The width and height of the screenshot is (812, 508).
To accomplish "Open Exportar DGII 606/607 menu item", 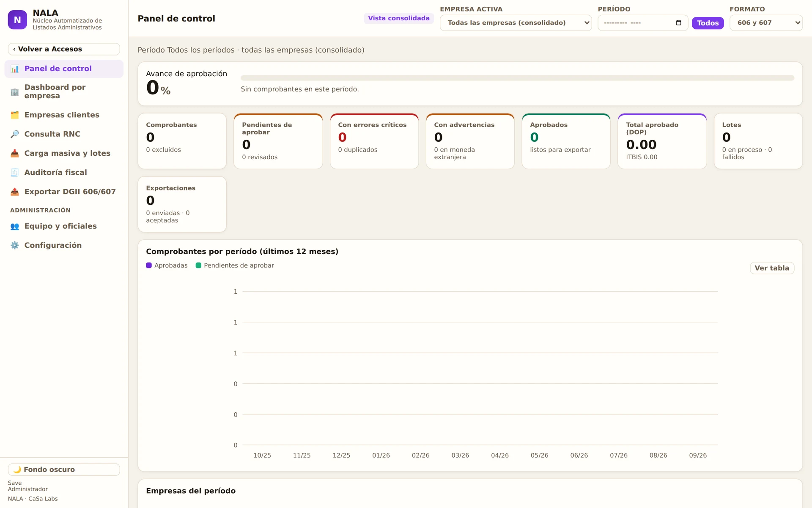I will [x=64, y=191].
